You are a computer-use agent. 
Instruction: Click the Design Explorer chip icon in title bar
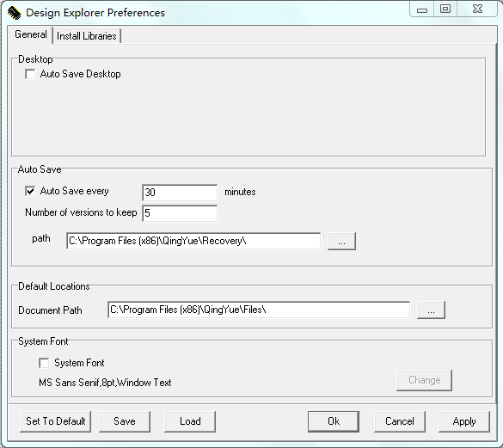14,13
